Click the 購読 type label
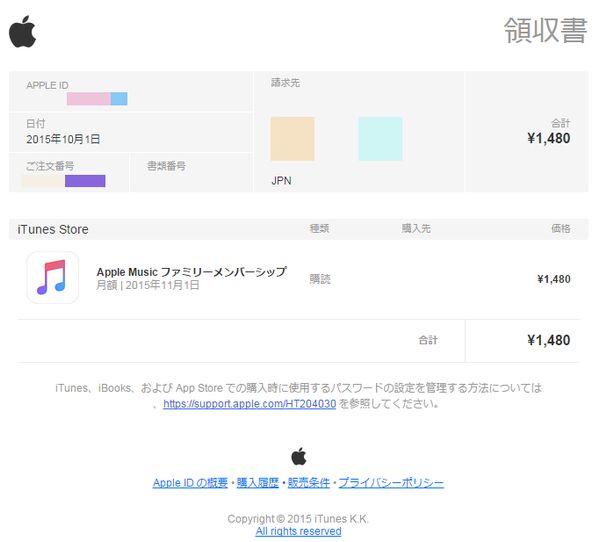The height and width of the screenshot is (542, 600). click(319, 279)
